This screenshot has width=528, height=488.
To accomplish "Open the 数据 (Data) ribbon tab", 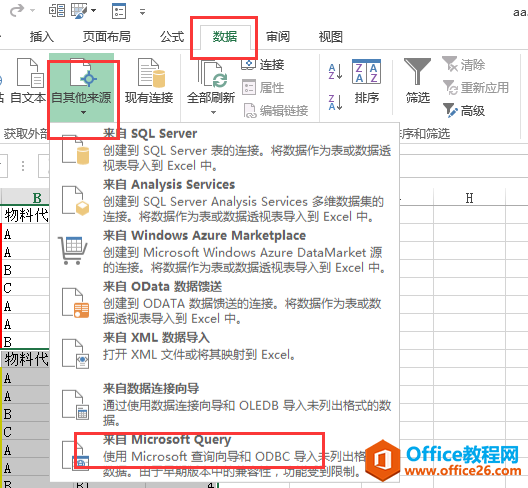I will [x=225, y=37].
